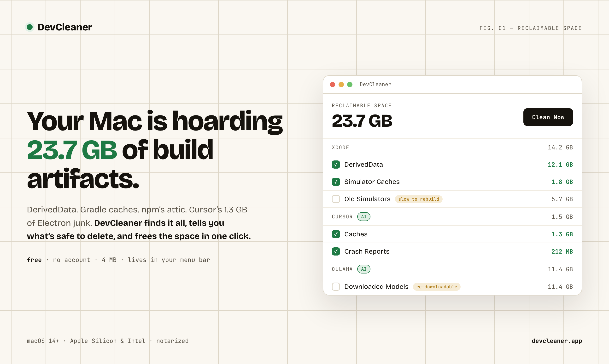Click the 'slow to rebuild' tag
This screenshot has height=364, width=609.
418,199
